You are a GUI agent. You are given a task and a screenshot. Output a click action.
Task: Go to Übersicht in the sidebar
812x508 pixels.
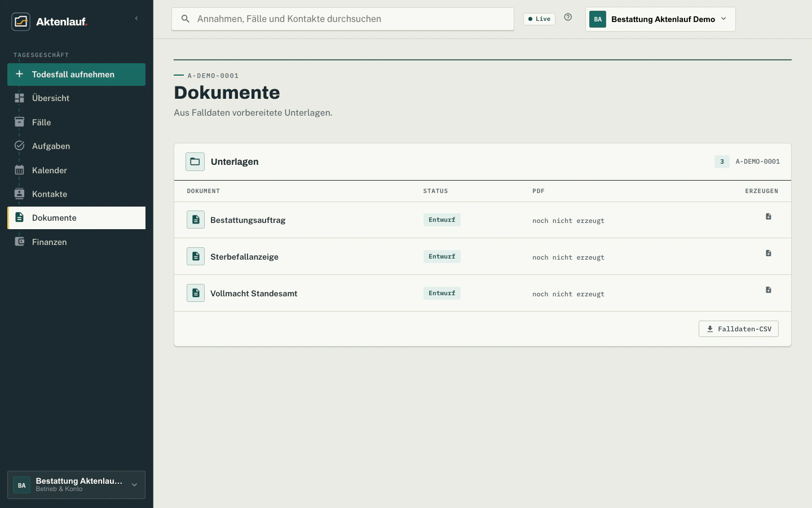(x=76, y=98)
